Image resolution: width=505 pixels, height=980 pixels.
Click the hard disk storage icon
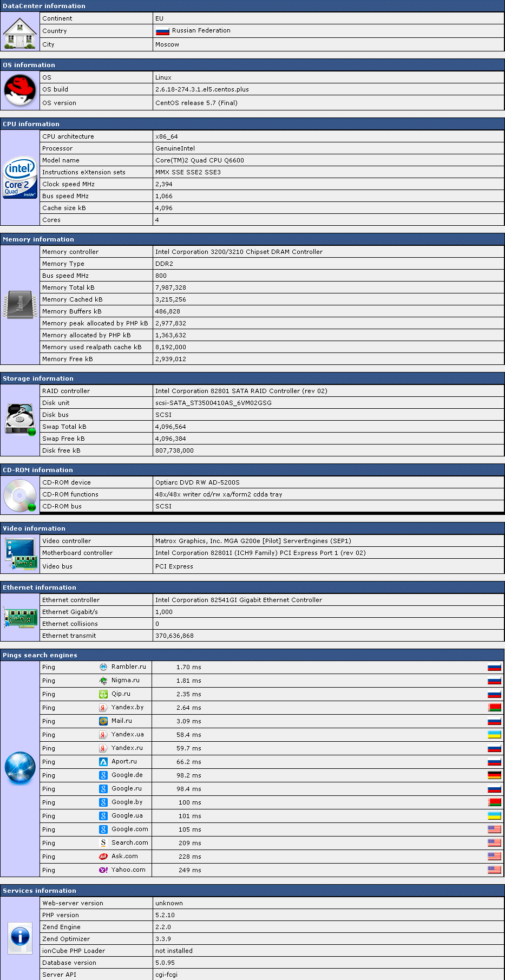[x=20, y=419]
